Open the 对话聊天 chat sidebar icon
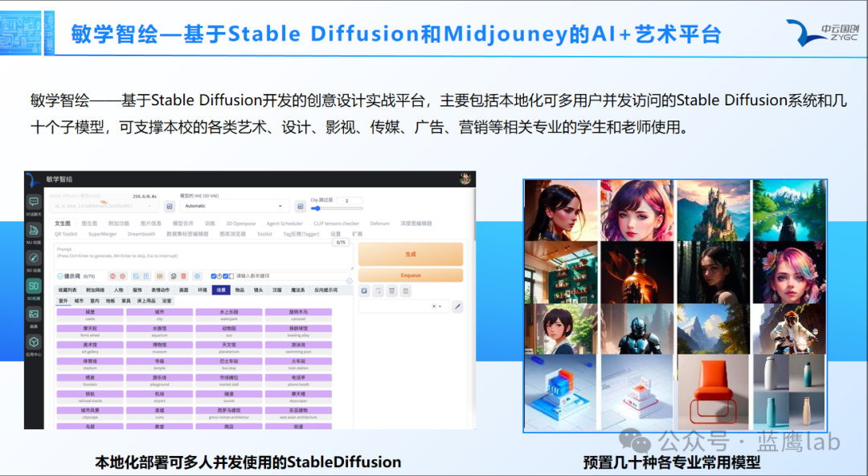 point(34,203)
